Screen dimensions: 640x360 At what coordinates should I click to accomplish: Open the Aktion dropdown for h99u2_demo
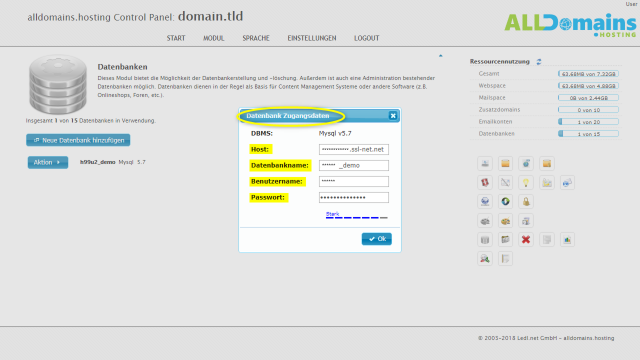(48, 162)
